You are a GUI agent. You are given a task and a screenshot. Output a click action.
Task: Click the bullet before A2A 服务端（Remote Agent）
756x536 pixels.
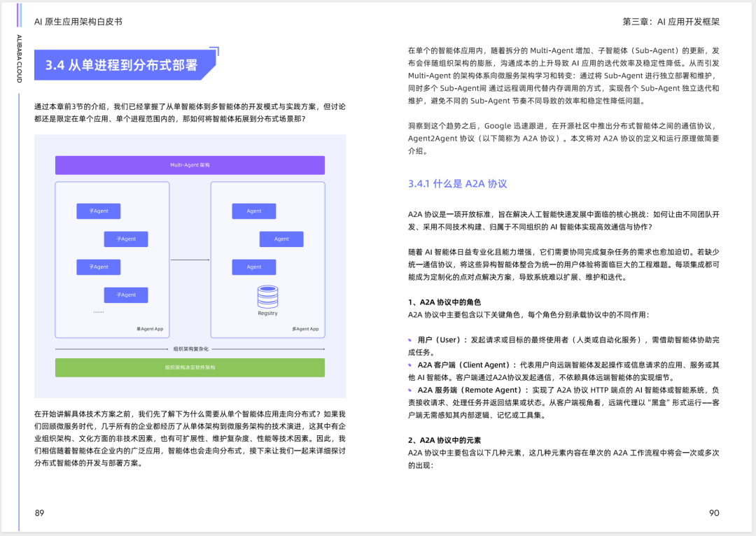(x=409, y=390)
